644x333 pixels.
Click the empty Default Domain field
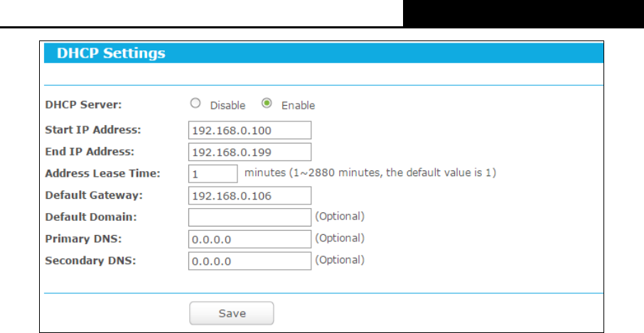tap(249, 217)
